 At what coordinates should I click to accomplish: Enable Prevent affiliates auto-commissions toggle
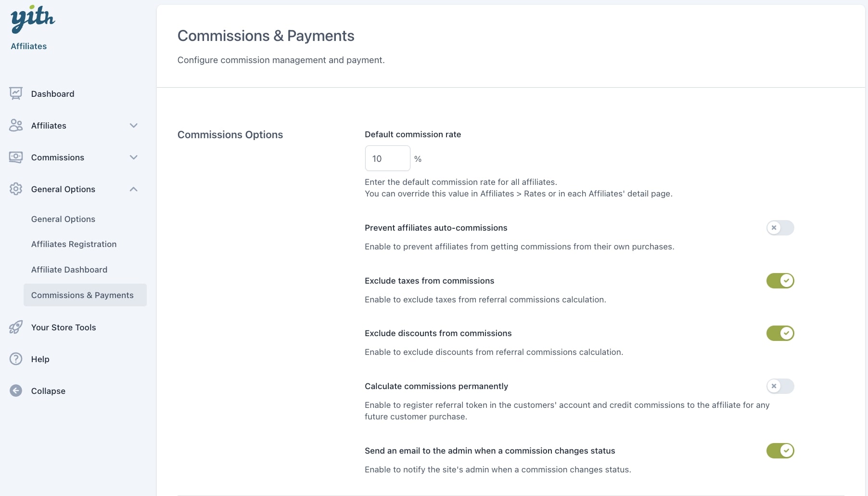click(x=780, y=228)
